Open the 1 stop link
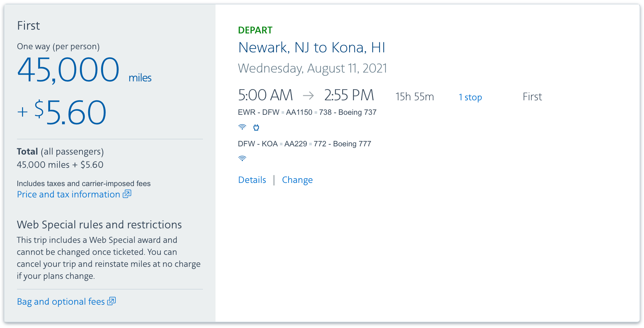 point(470,97)
